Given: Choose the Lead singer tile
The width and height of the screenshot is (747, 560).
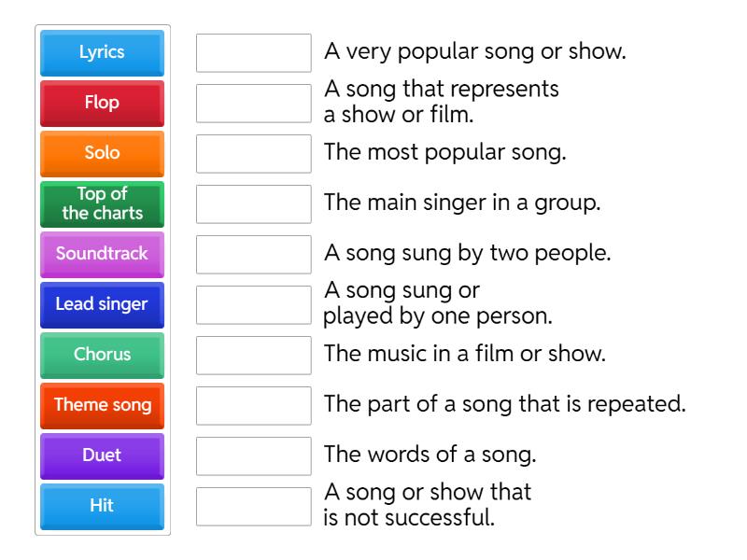Looking at the screenshot, I should tap(101, 304).
